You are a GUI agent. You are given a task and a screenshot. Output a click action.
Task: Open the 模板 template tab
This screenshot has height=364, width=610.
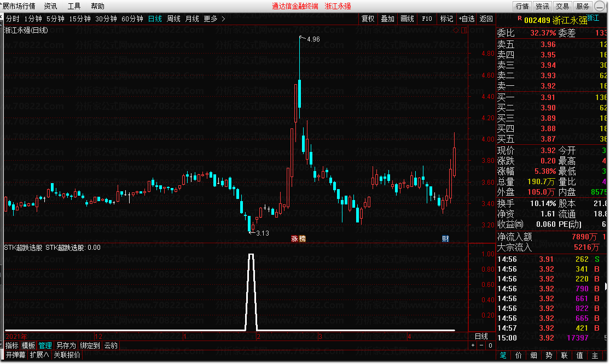tap(28, 345)
